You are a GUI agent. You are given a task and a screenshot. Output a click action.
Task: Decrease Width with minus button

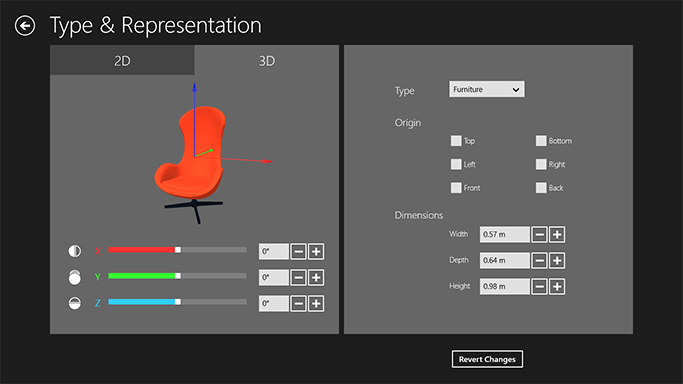[539, 235]
